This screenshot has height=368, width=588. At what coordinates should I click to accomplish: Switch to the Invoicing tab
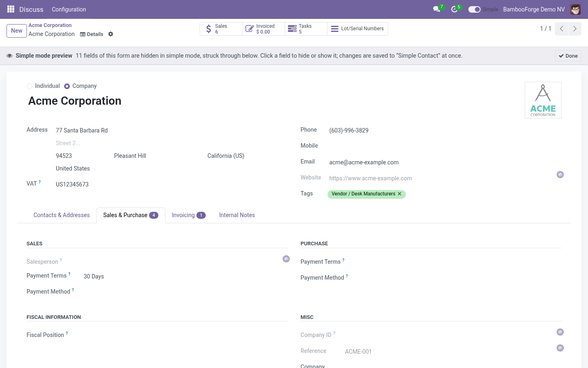(189, 215)
